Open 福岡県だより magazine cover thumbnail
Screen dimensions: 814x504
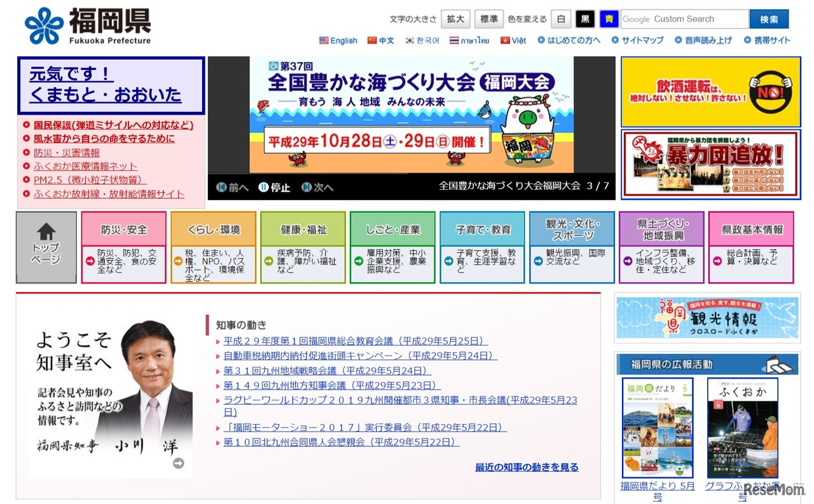click(x=658, y=428)
